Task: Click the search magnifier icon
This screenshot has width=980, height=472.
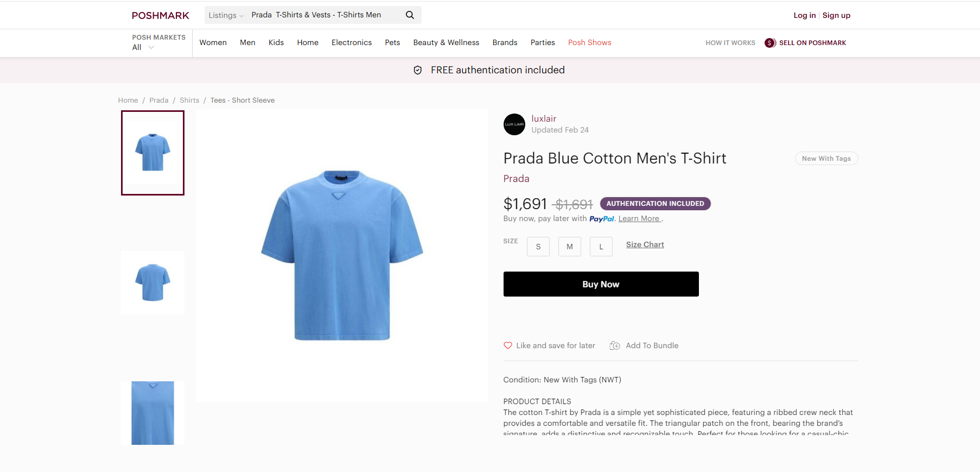Action: (410, 15)
